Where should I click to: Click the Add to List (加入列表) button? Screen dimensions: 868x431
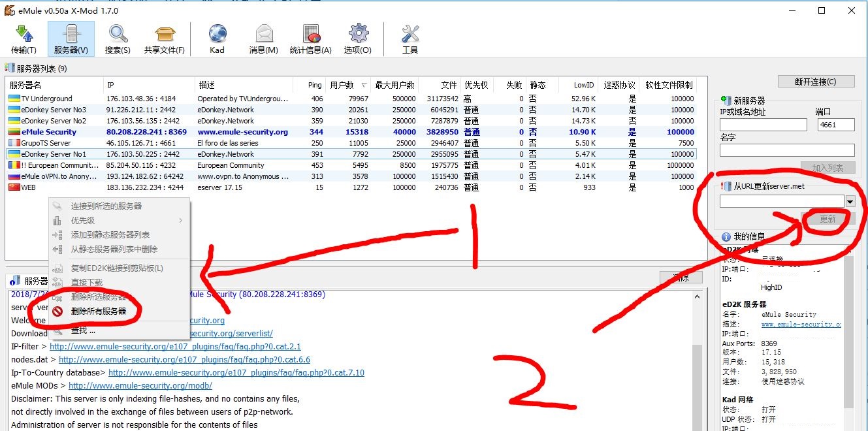828,168
